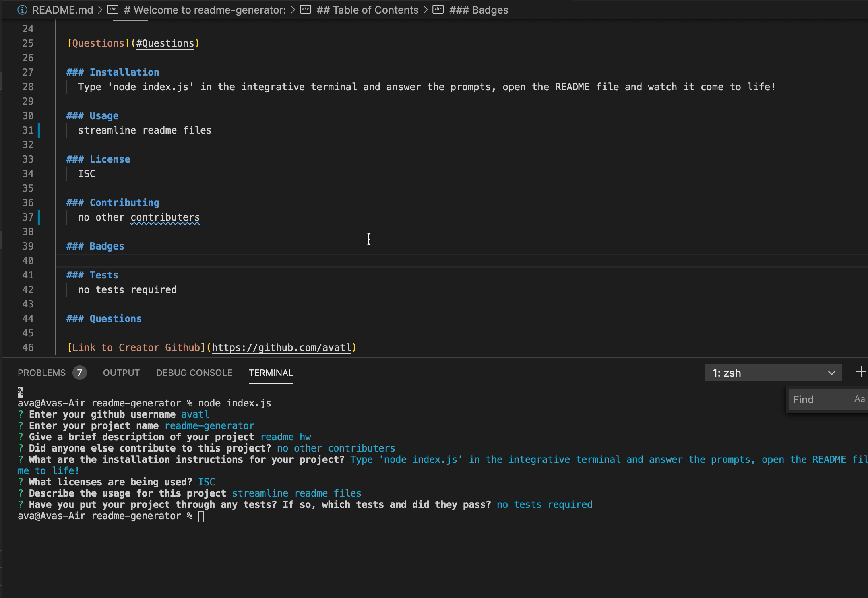868x598 pixels.
Task: Switch to the OUTPUT tab
Action: 121,373
